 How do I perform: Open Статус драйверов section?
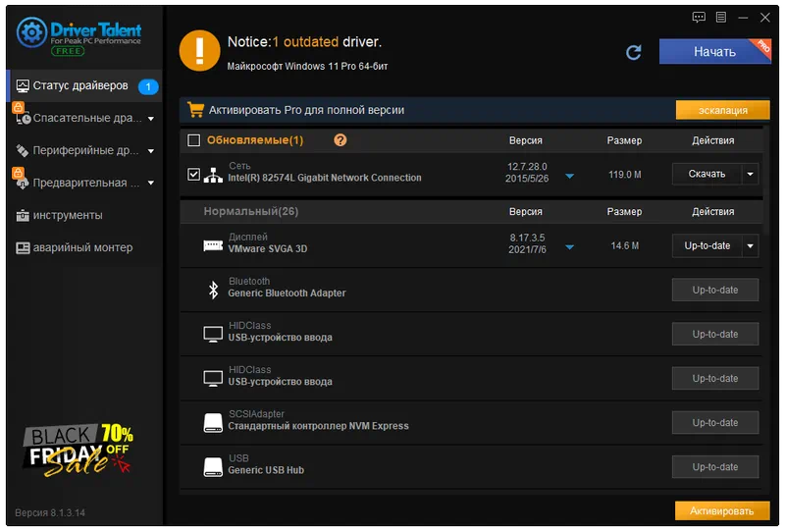pos(83,86)
